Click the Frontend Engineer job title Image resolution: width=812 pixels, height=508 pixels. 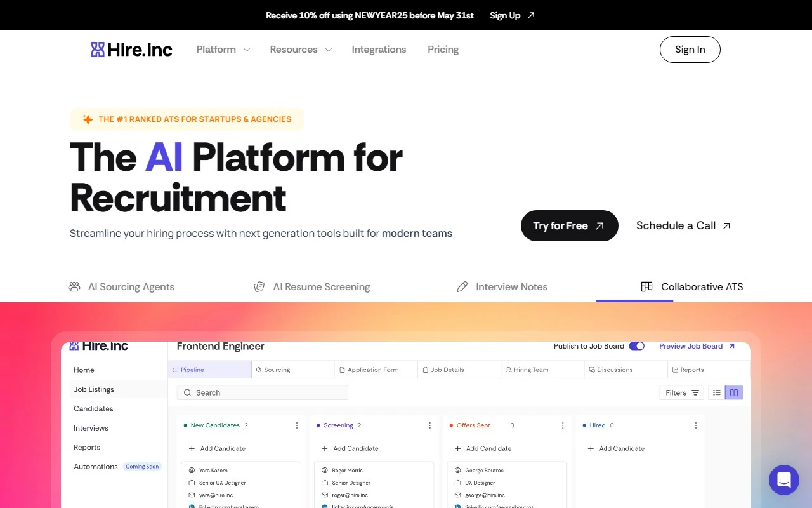(220, 347)
